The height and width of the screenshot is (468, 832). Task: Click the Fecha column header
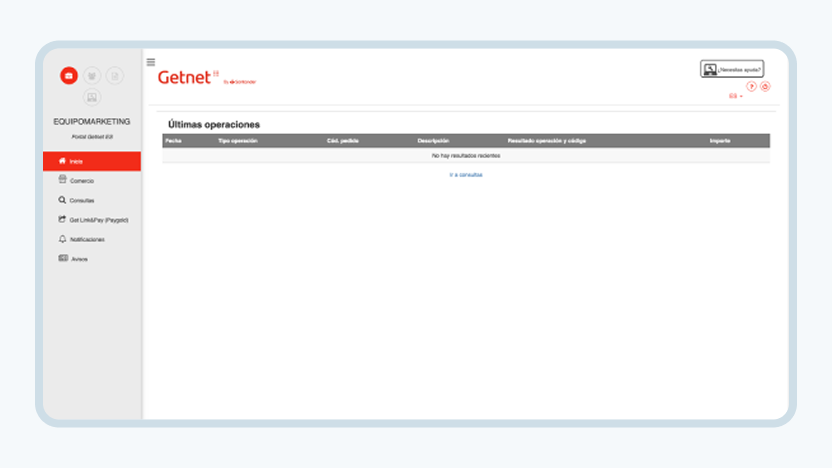tap(174, 141)
